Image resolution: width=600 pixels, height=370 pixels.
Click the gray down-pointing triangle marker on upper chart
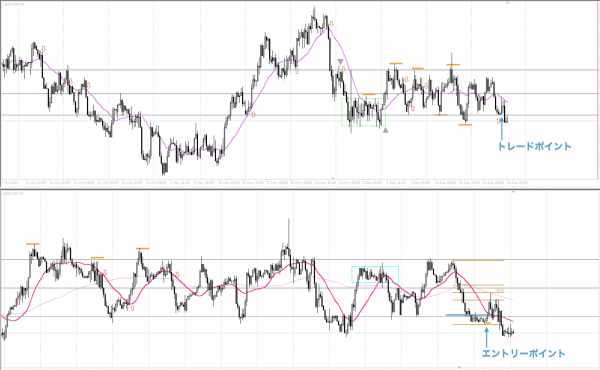click(340, 62)
